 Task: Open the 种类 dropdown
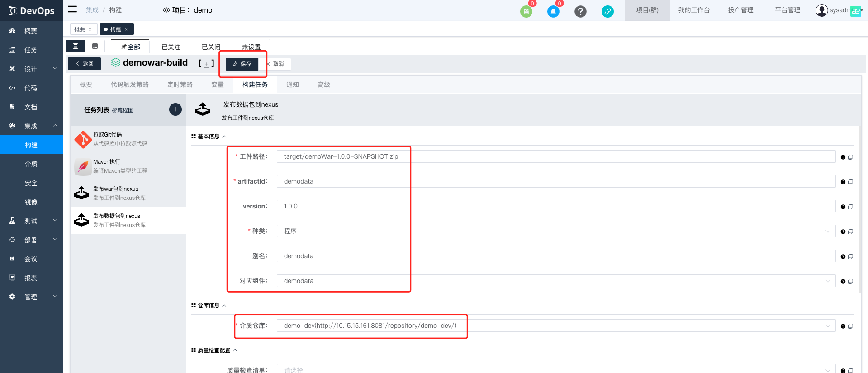click(x=556, y=231)
